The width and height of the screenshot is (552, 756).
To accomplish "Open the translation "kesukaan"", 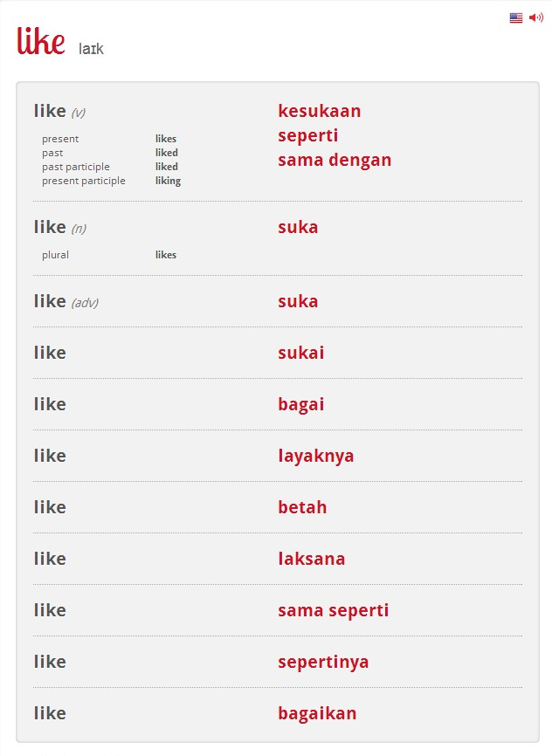I will point(319,111).
